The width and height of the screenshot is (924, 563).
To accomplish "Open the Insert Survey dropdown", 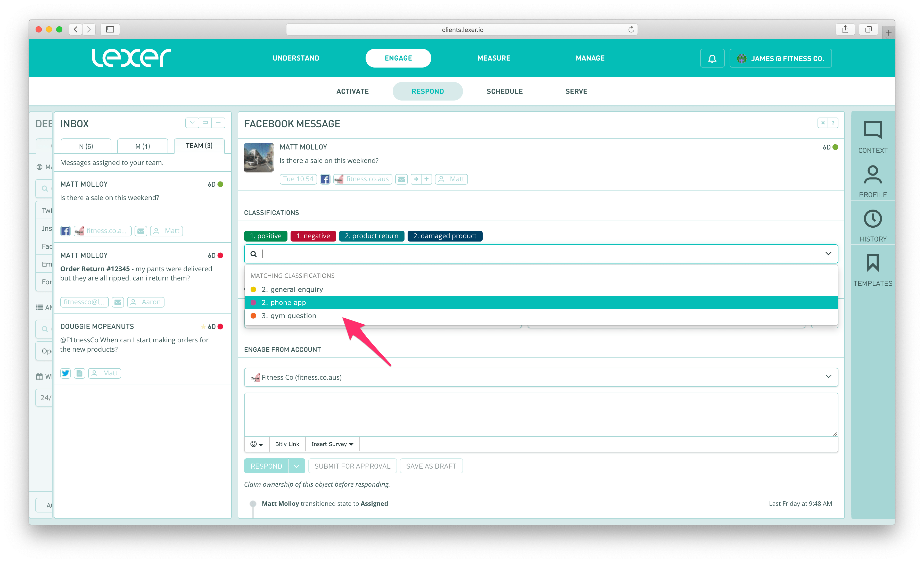I will coord(332,444).
